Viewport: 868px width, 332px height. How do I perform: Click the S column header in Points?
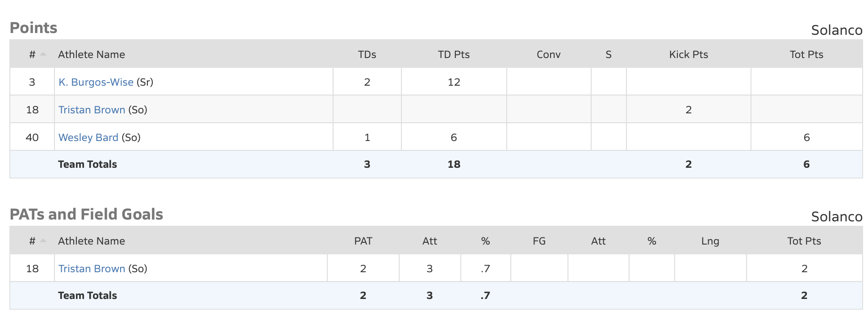pos(608,54)
